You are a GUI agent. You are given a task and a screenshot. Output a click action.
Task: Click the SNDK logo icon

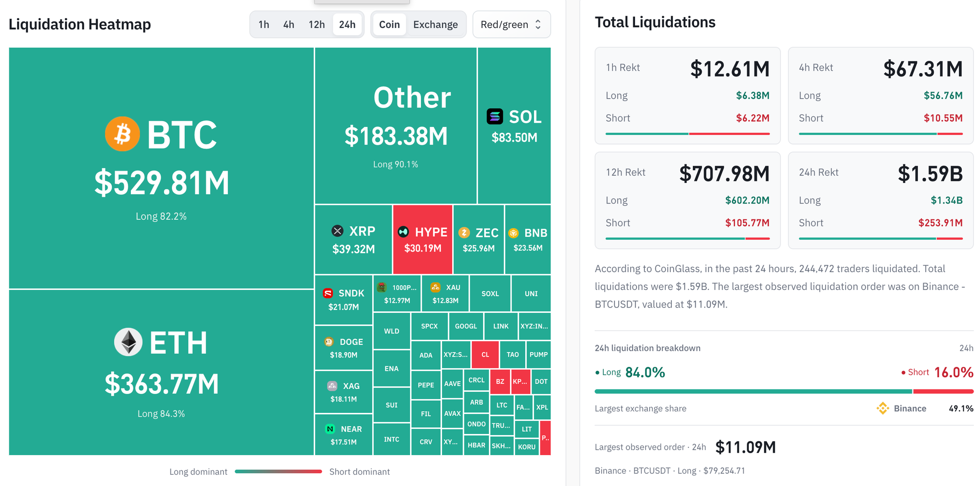(328, 293)
